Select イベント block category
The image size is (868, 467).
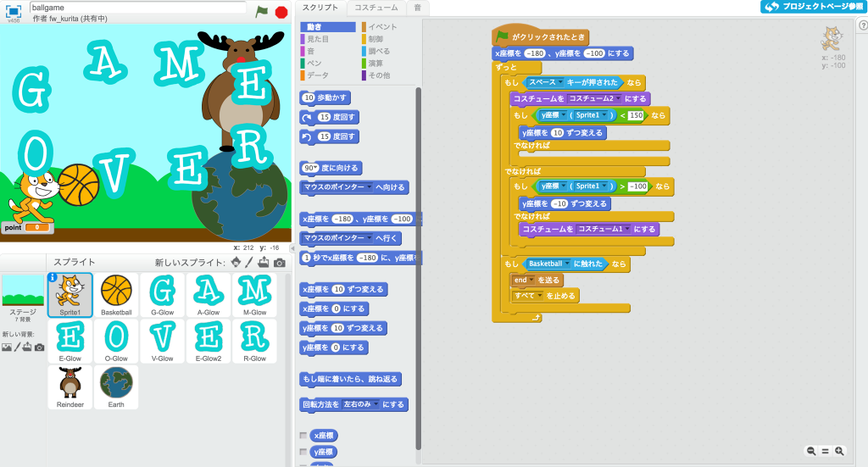click(x=382, y=26)
